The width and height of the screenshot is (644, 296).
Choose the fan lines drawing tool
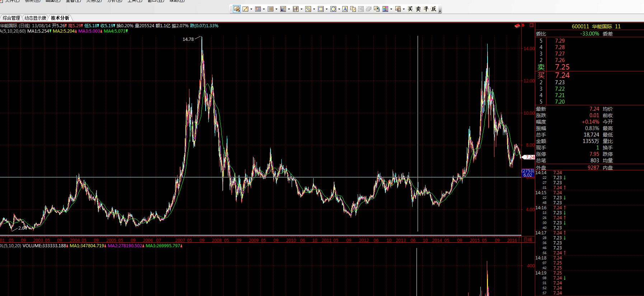(x=283, y=9)
